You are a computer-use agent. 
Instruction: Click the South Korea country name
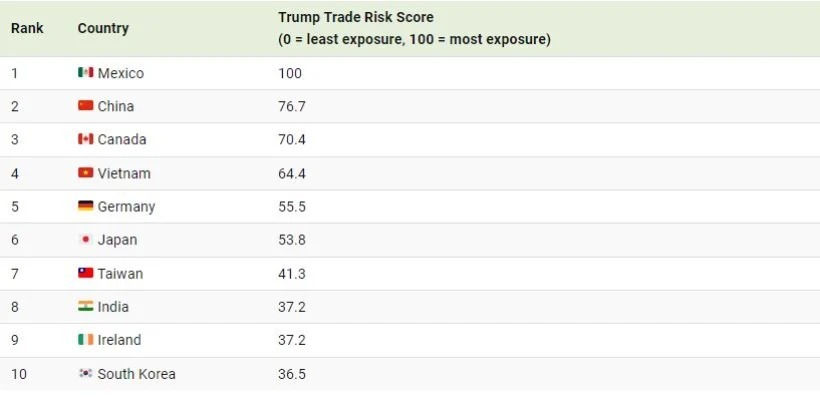pyautogui.click(x=136, y=374)
